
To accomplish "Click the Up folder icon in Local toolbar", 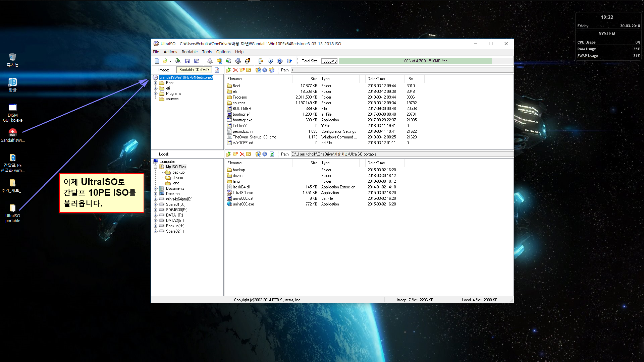I will [228, 154].
